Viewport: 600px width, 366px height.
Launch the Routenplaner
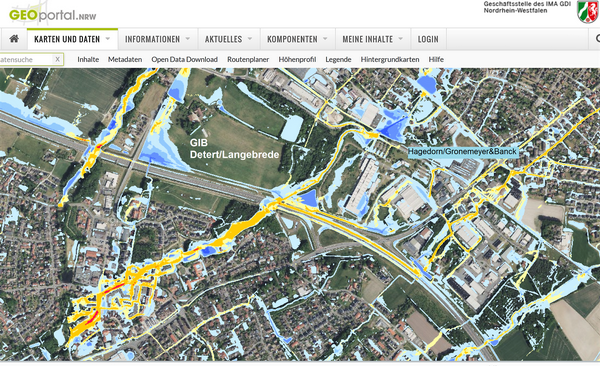(248, 59)
